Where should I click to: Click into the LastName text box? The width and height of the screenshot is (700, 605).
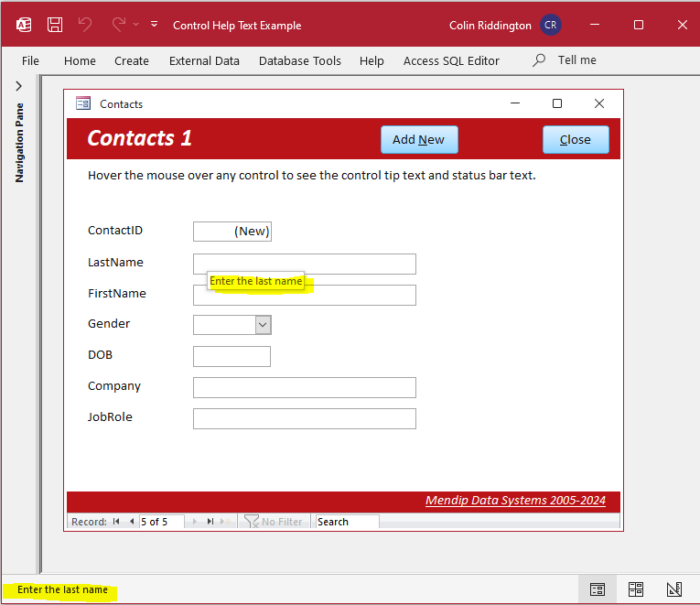tap(305, 264)
